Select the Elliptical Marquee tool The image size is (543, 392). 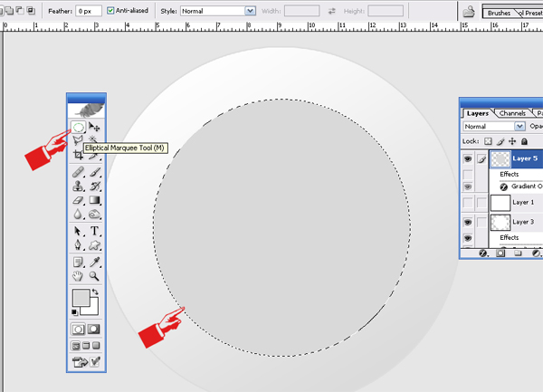pos(78,127)
